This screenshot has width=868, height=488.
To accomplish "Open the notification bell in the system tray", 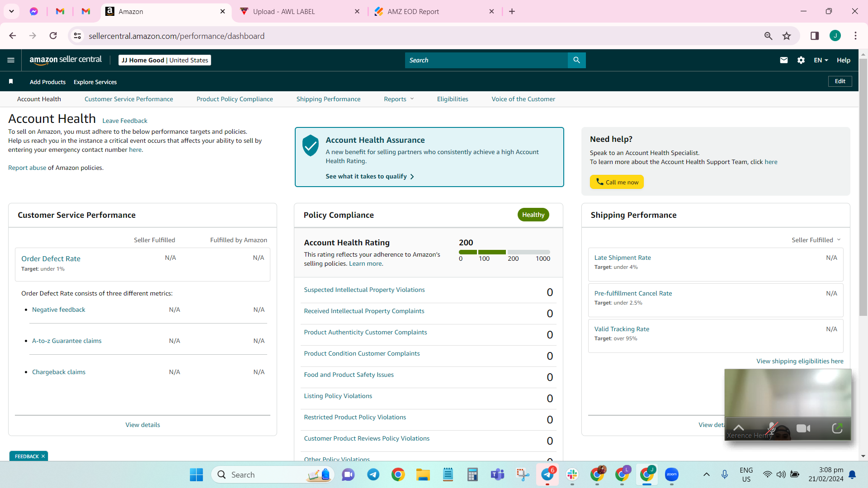I will click(852, 474).
